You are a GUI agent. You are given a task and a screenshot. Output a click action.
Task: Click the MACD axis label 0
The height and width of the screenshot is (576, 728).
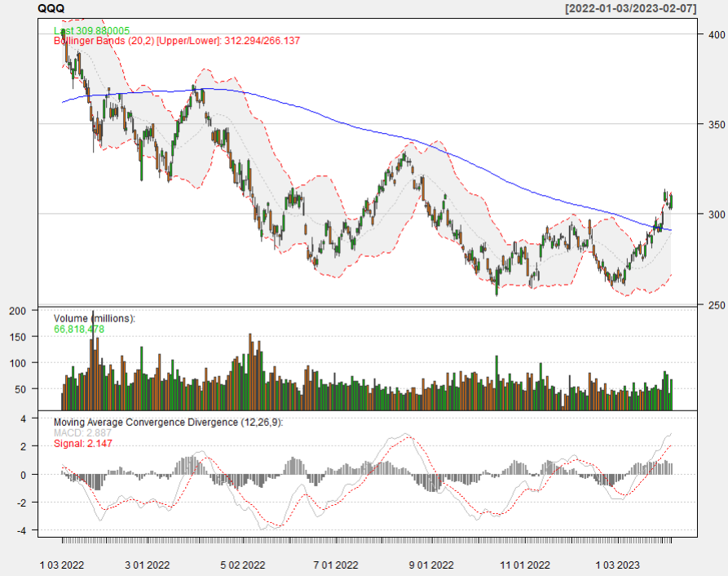(x=23, y=475)
